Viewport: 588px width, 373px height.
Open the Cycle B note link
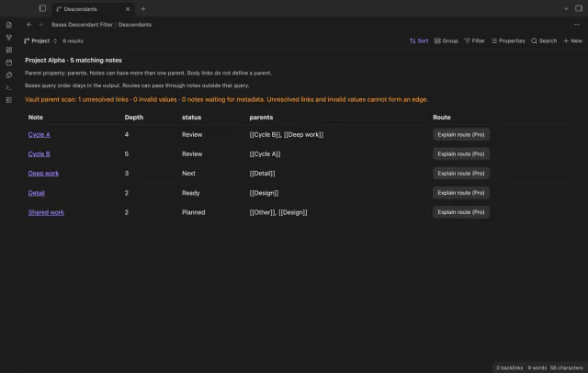tap(39, 154)
